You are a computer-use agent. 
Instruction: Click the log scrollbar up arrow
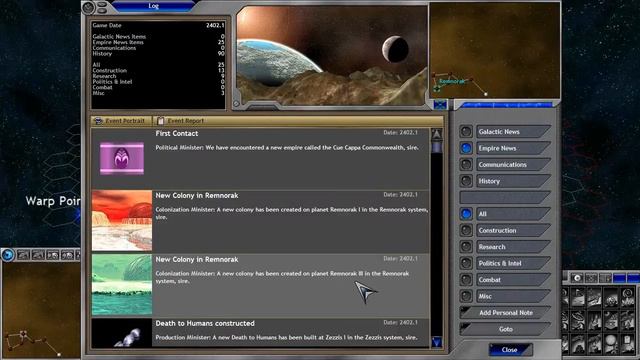(x=436, y=134)
